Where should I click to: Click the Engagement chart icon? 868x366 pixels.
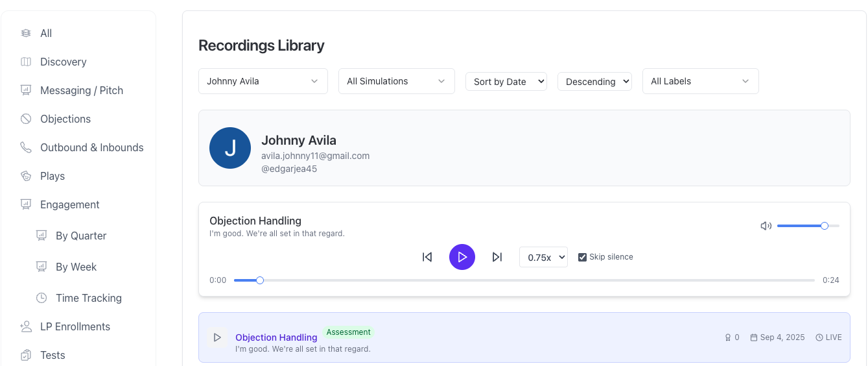(26, 204)
